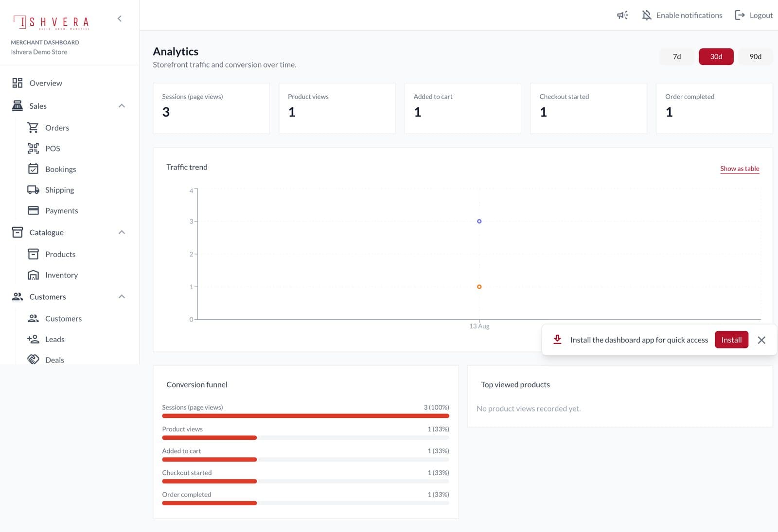Screen dimensions: 778x532
Task: Click the Sessions funnel progress bar
Action: point(305,416)
